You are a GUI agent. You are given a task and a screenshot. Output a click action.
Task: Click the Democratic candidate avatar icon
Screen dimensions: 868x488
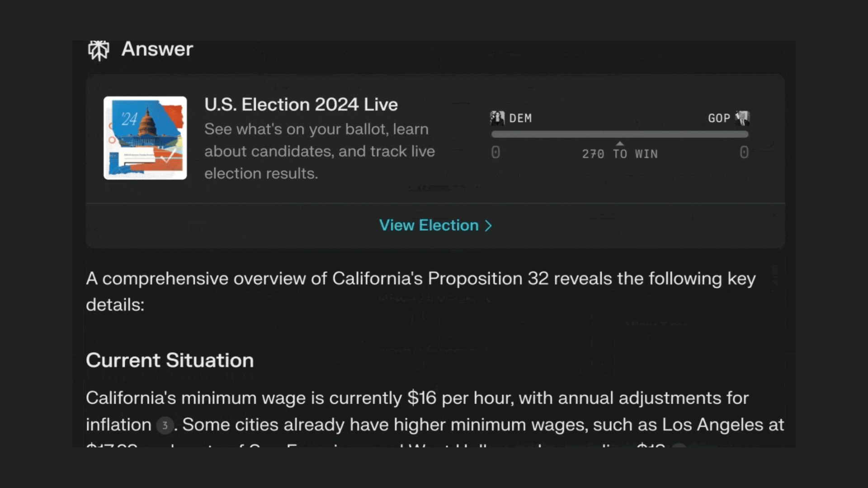point(497,118)
